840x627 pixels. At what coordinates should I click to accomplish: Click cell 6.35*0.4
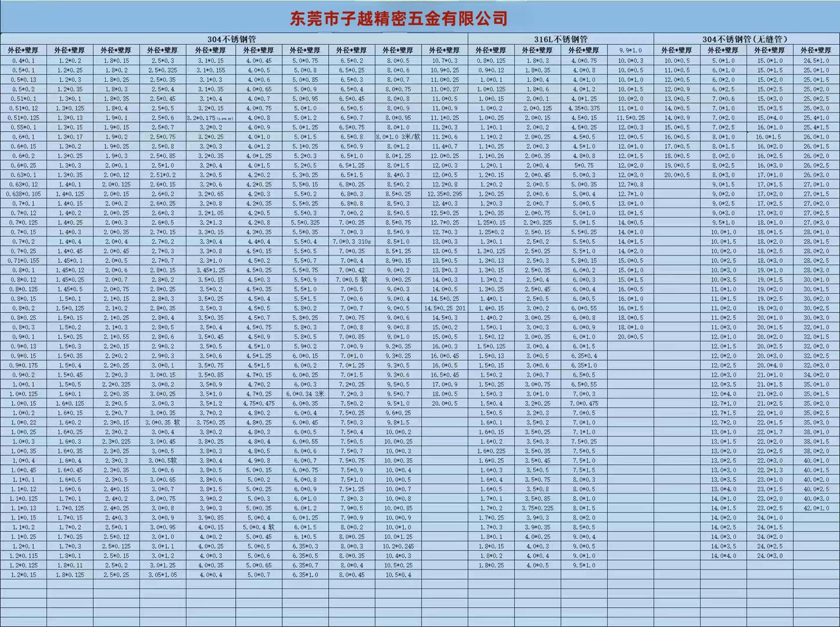click(584, 356)
